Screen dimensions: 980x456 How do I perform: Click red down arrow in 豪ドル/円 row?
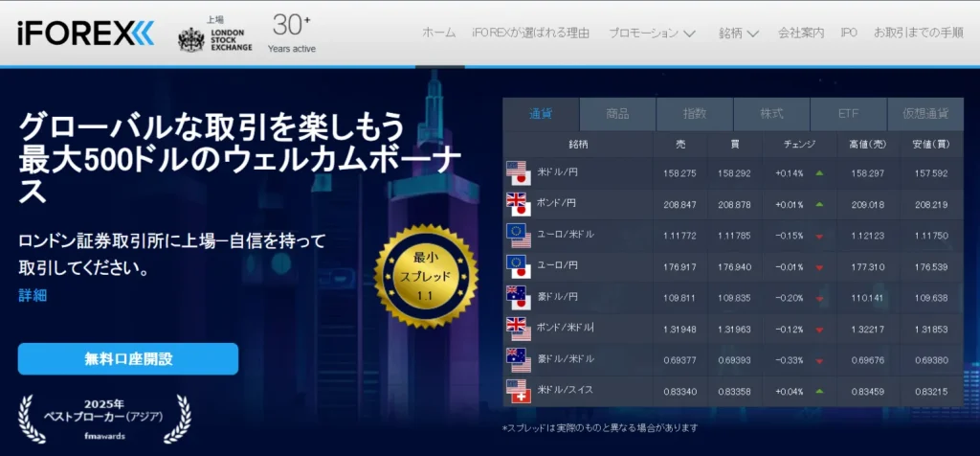(x=819, y=299)
